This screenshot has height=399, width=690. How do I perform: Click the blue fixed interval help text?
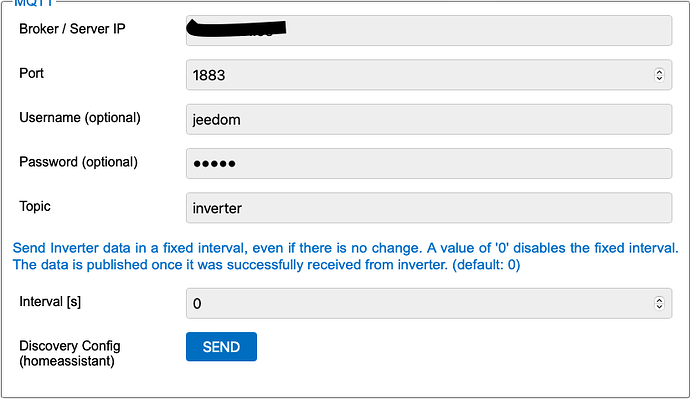345,256
